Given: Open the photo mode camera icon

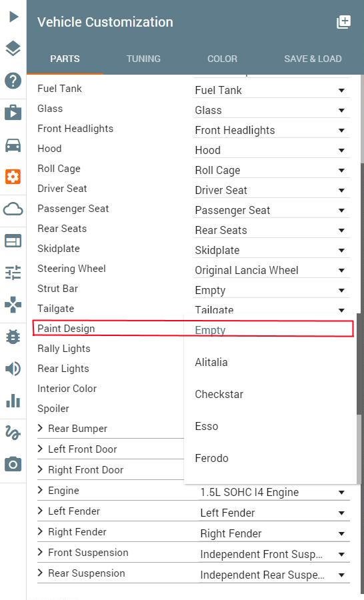Looking at the screenshot, I should 13,464.
